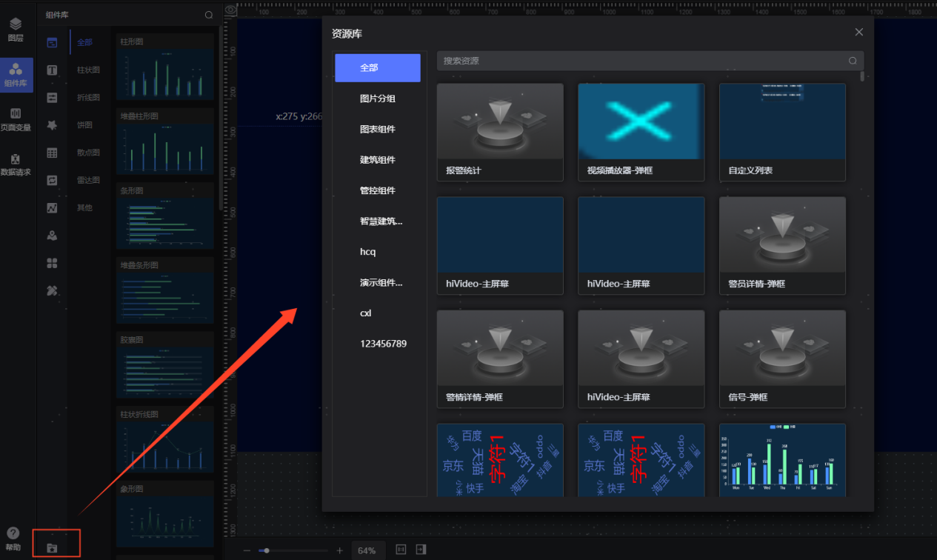The width and height of the screenshot is (937, 560).
Task: Select 图片分组 in resource library
Action: 378,99
